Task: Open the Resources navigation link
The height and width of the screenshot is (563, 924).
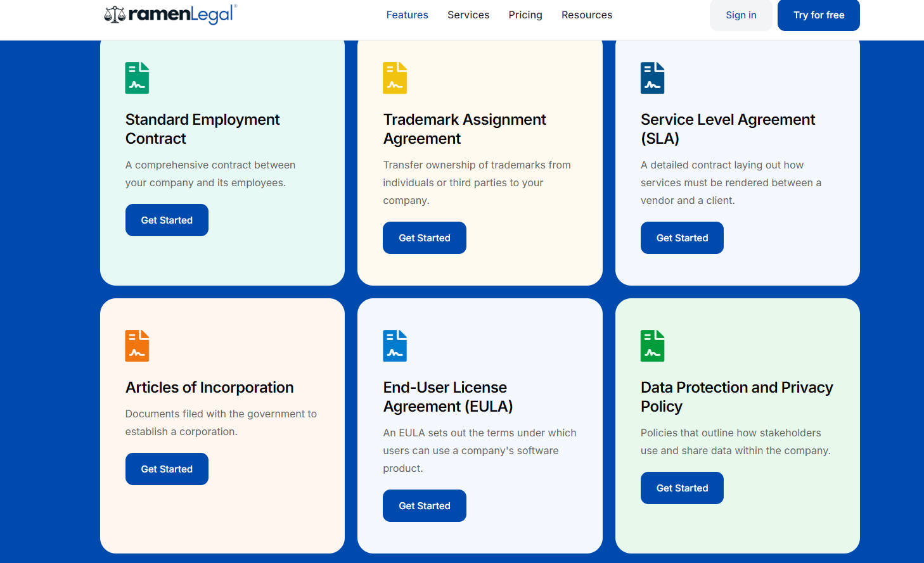Action: click(587, 15)
